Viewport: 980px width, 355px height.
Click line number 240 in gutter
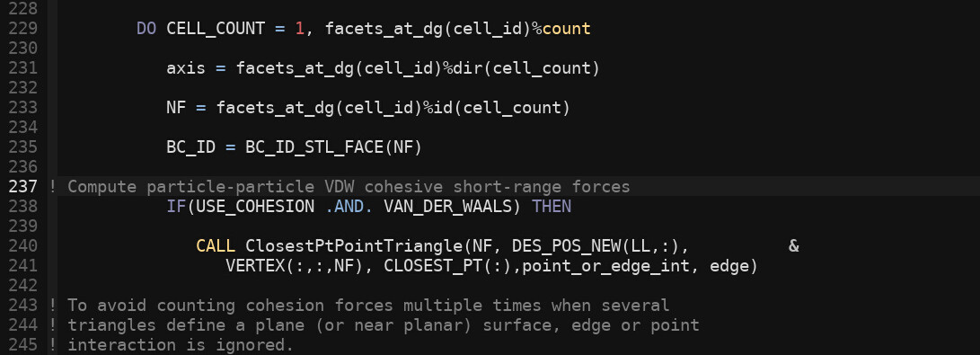point(23,245)
